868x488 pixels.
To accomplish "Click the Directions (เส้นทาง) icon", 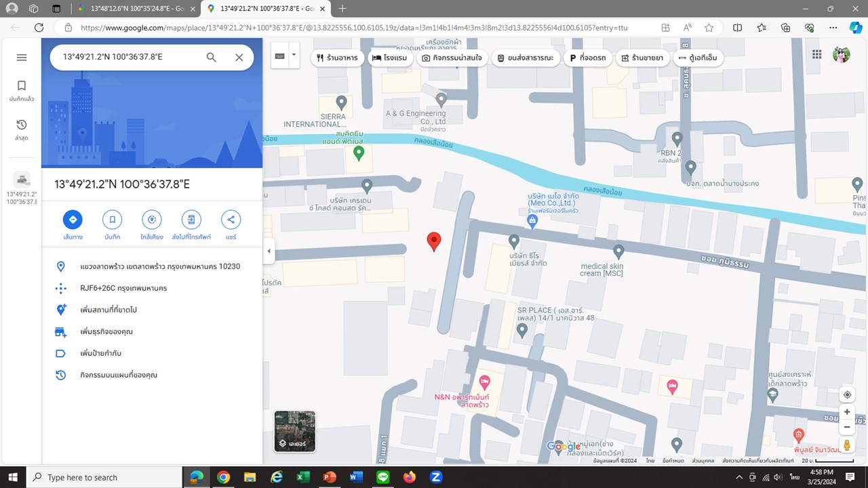I will click(x=73, y=220).
